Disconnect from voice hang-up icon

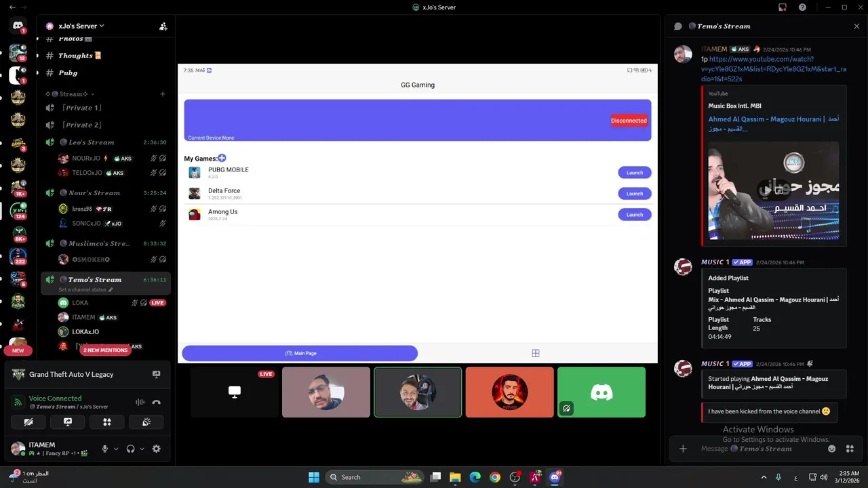[x=157, y=402]
